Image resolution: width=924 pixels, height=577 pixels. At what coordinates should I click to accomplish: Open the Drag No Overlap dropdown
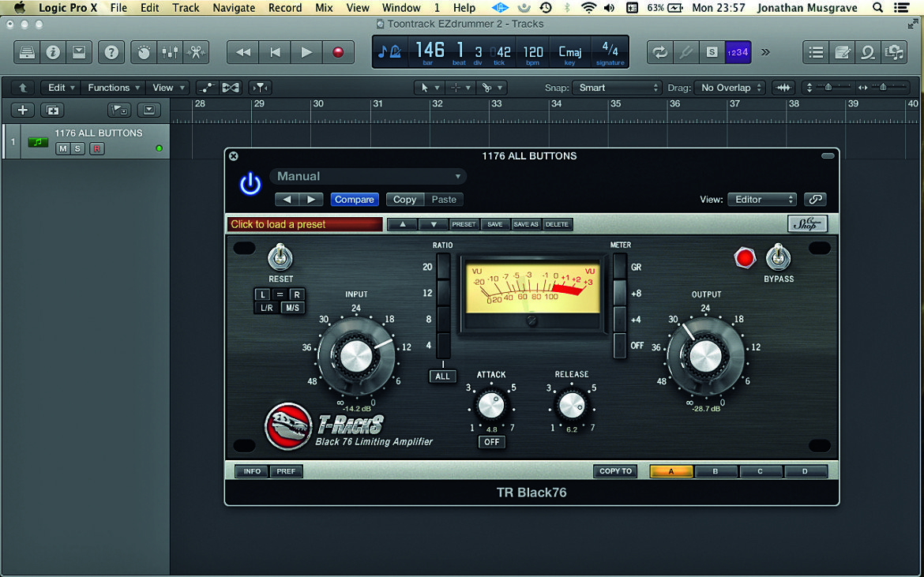pyautogui.click(x=730, y=88)
